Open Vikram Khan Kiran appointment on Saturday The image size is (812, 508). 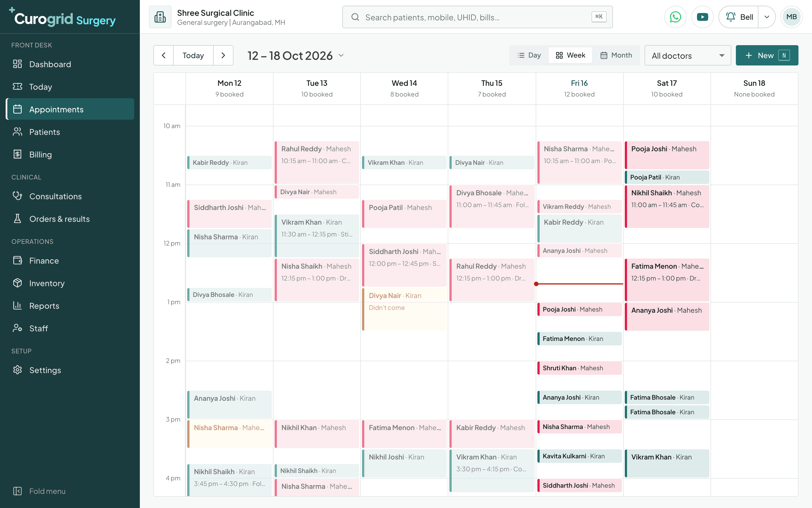667,463
